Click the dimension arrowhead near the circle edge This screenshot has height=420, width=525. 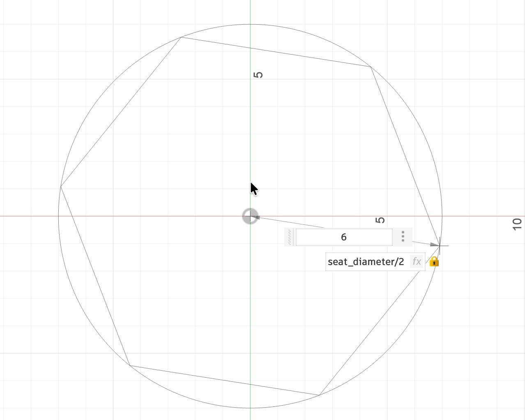click(x=434, y=245)
